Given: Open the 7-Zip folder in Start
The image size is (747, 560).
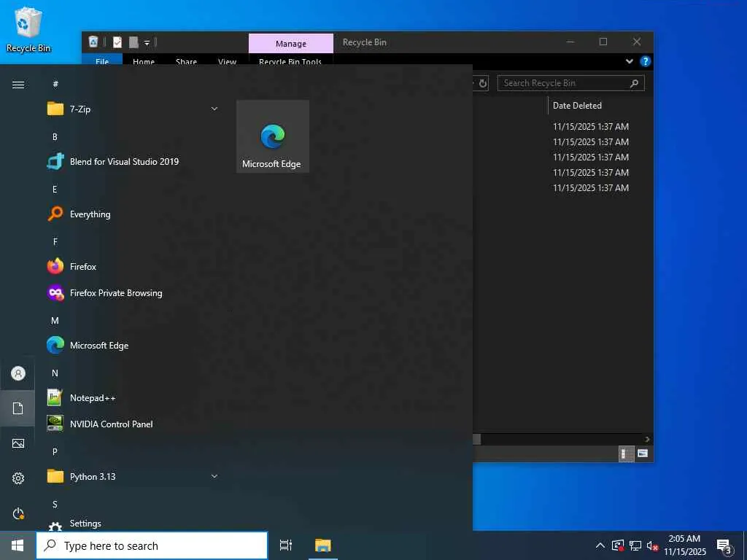Looking at the screenshot, I should [133, 109].
